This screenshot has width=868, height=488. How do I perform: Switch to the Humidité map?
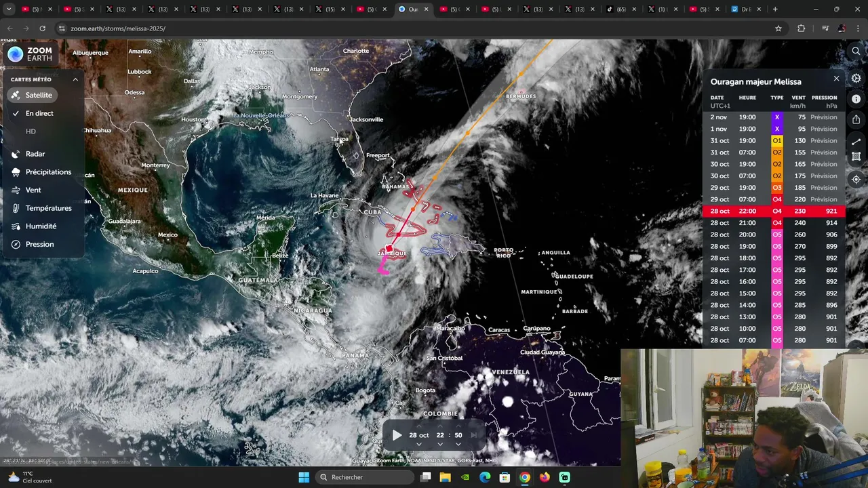pyautogui.click(x=34, y=226)
